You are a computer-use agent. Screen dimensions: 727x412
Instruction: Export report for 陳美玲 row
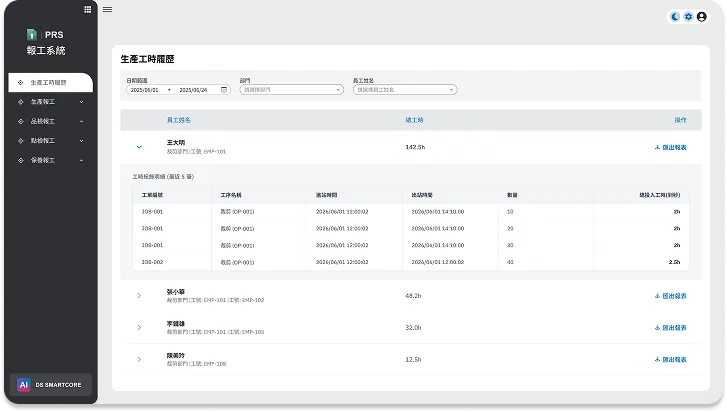(670, 360)
